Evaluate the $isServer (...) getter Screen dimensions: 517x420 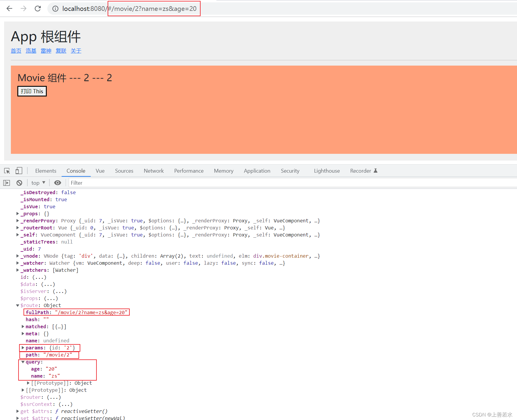point(60,291)
